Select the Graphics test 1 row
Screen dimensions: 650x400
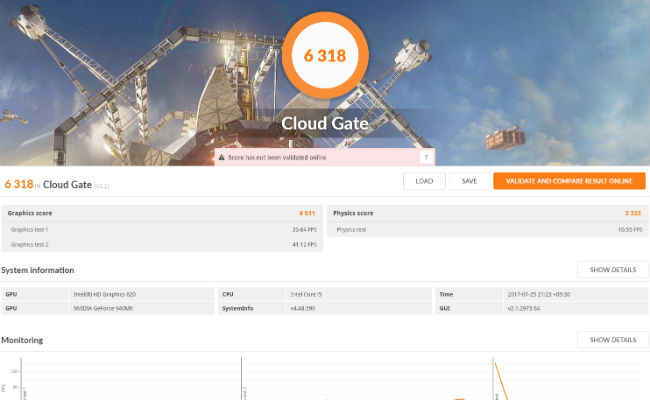(x=162, y=229)
